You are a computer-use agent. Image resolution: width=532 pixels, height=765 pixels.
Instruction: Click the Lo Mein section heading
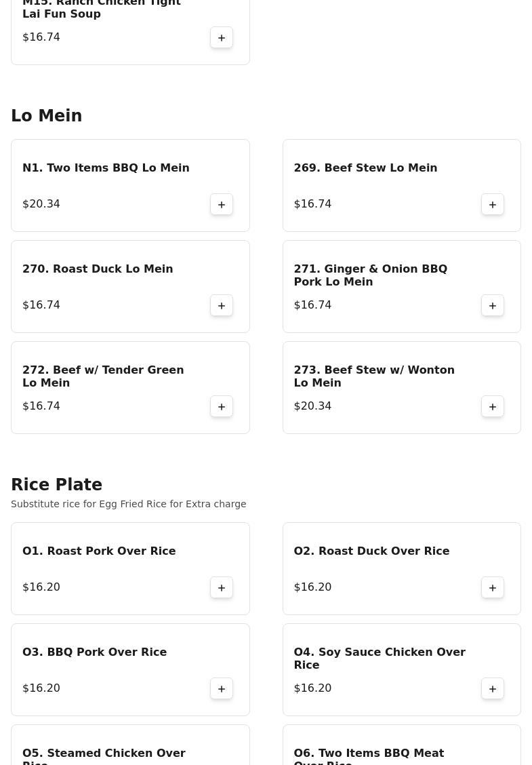pos(47,116)
